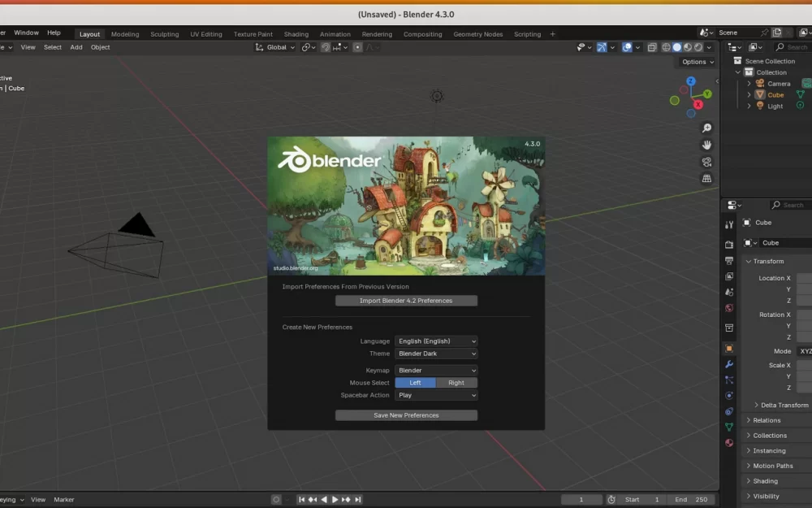Click the Object Properties orange square icon
Viewport: 812px width, 508px height.
coord(728,348)
